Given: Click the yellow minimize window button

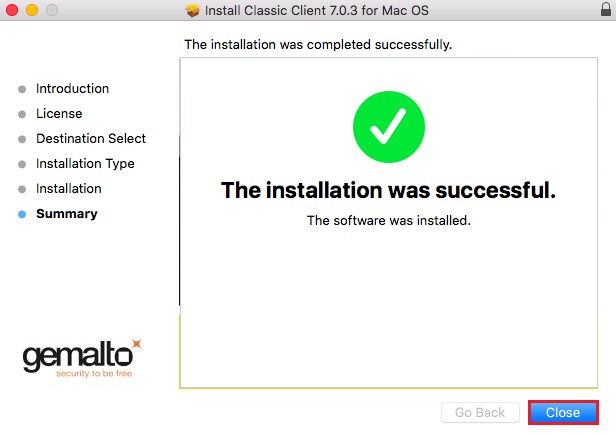Looking at the screenshot, I should pos(32,10).
